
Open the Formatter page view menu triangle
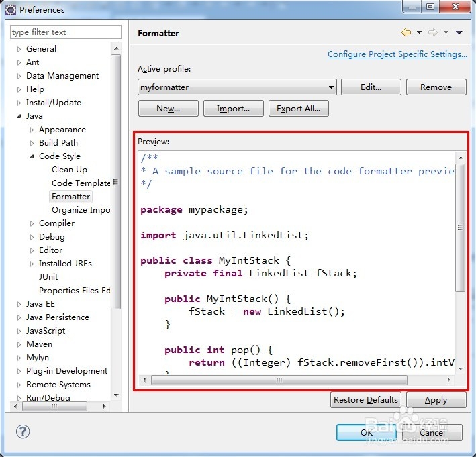pos(459,32)
